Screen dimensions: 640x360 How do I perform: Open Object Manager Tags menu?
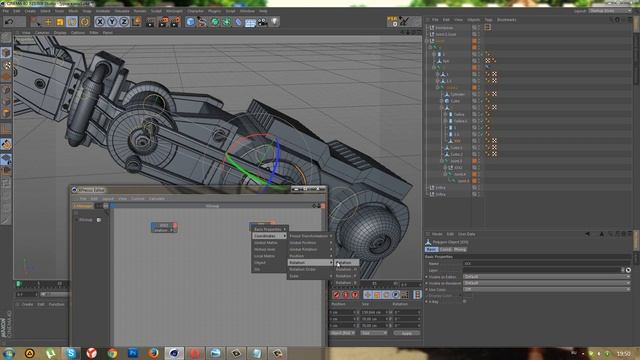[488, 20]
